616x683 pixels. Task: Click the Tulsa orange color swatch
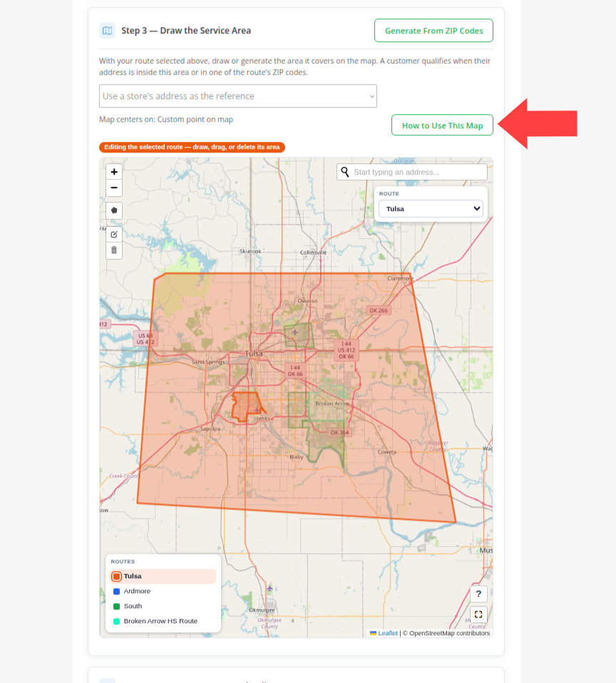pyautogui.click(x=117, y=576)
